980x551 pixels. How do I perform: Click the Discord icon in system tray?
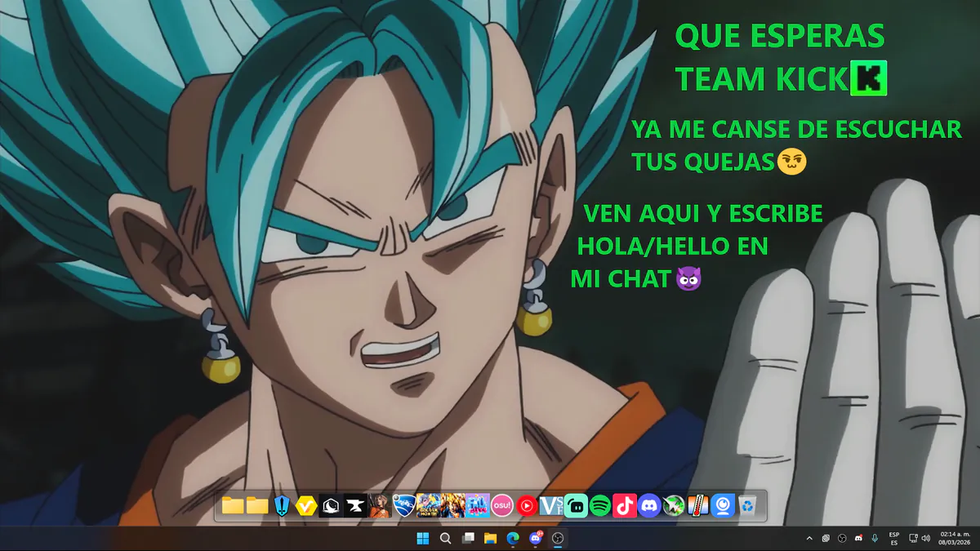coord(858,538)
